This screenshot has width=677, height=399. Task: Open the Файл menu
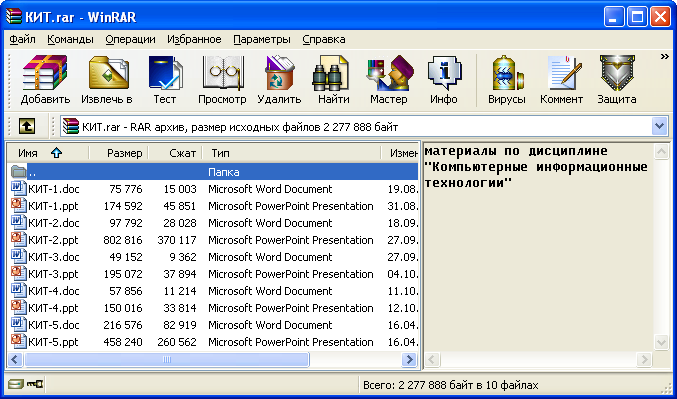(22, 39)
